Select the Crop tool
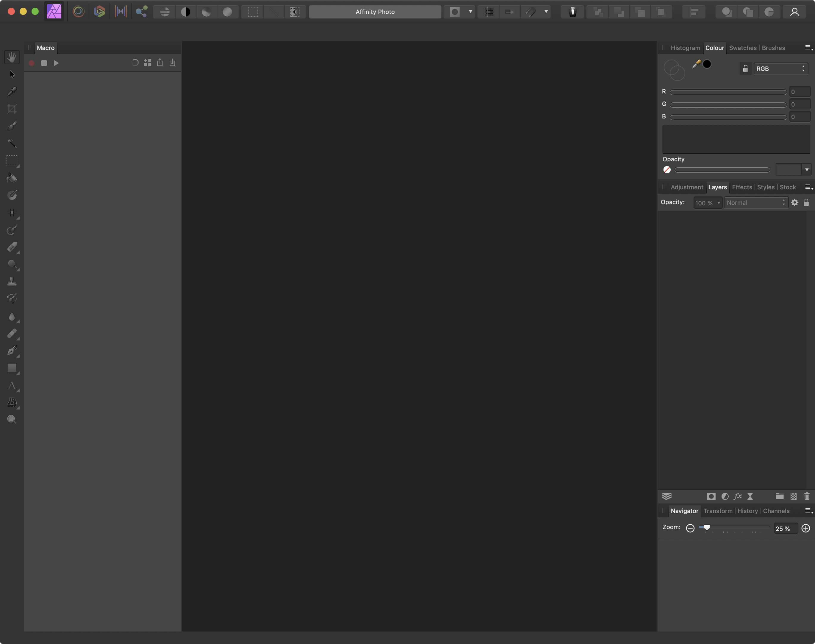 click(x=12, y=109)
